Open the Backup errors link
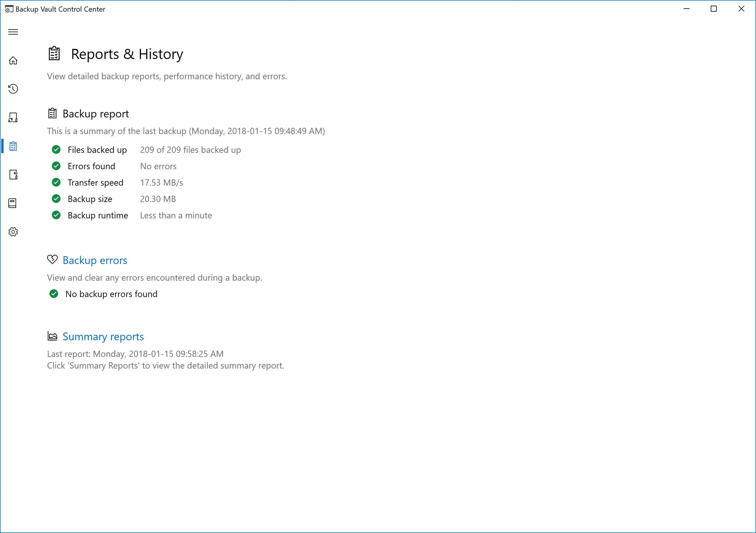This screenshot has height=533, width=756. (x=95, y=260)
